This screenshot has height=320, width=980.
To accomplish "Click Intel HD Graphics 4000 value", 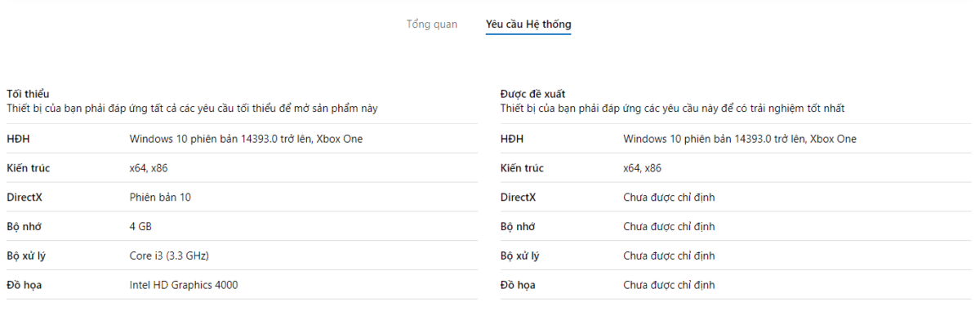I will coord(184,286).
